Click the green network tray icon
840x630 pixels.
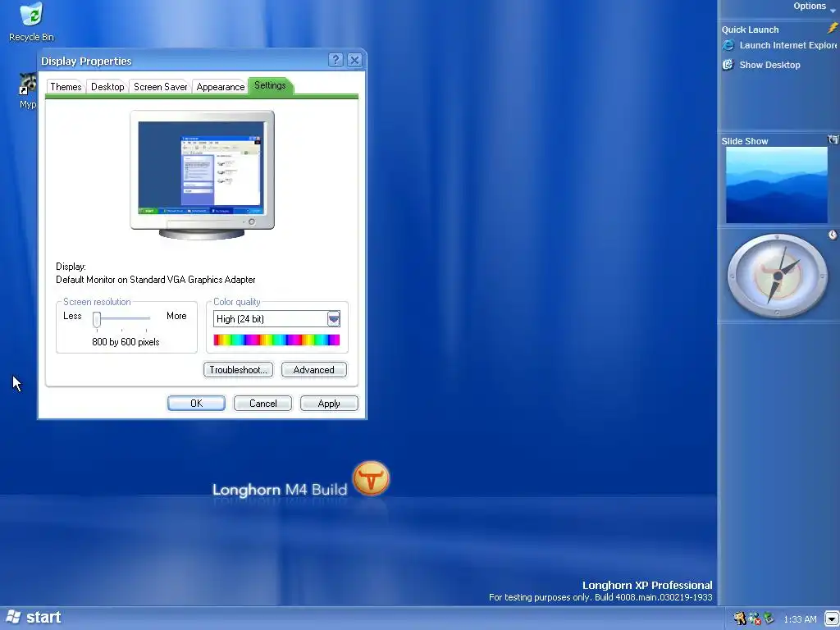tap(769, 619)
